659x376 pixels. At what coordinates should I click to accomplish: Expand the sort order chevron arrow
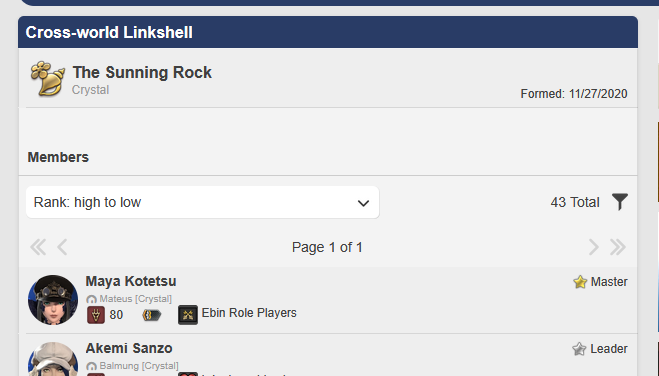(363, 203)
